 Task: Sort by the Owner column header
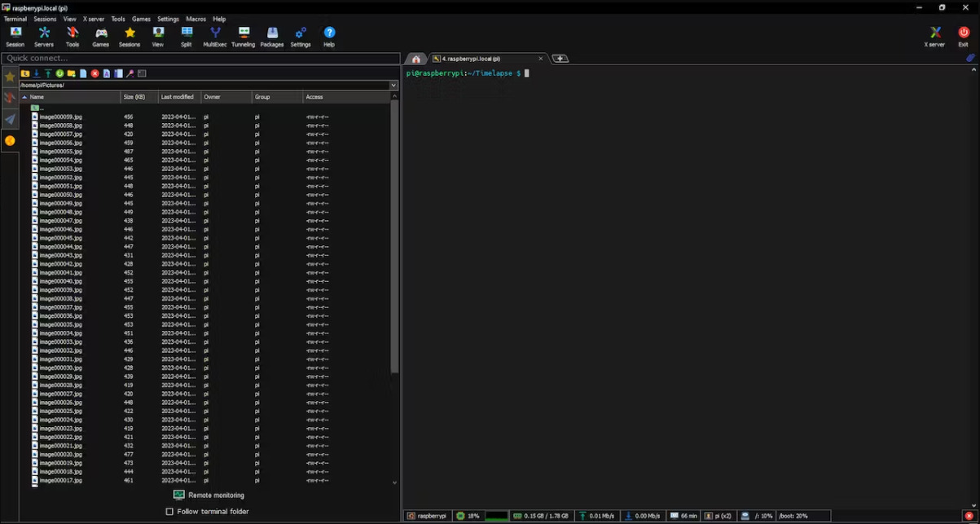point(226,97)
